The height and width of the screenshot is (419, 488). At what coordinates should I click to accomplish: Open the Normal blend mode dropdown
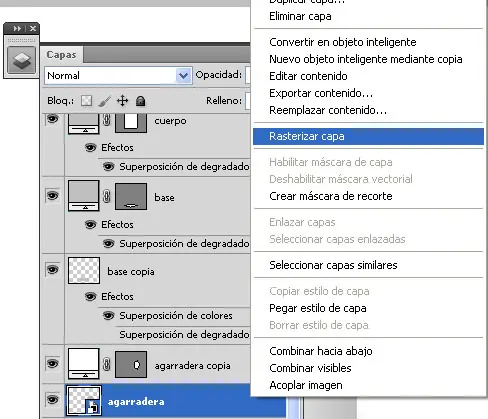(118, 76)
